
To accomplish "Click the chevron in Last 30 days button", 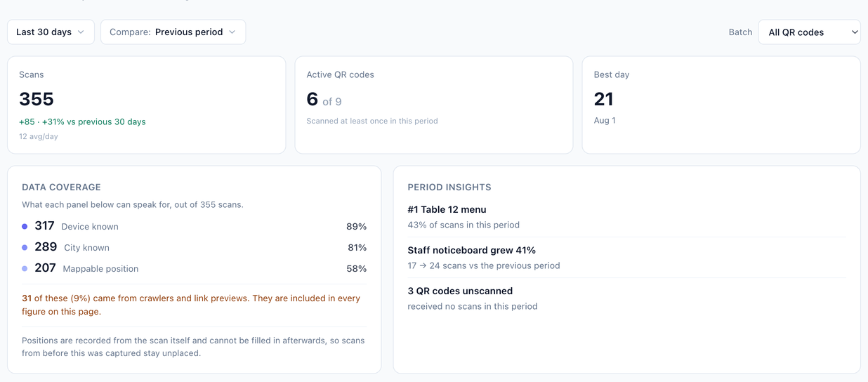I will coord(81,32).
